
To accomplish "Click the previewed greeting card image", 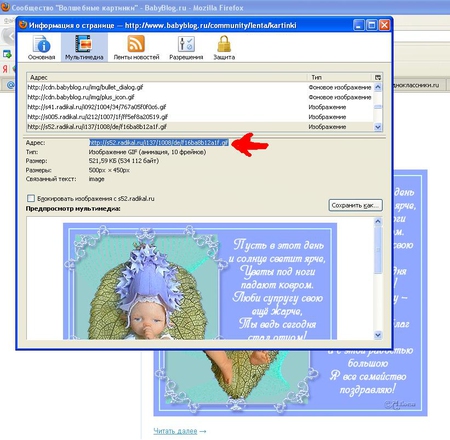I will click(200, 281).
